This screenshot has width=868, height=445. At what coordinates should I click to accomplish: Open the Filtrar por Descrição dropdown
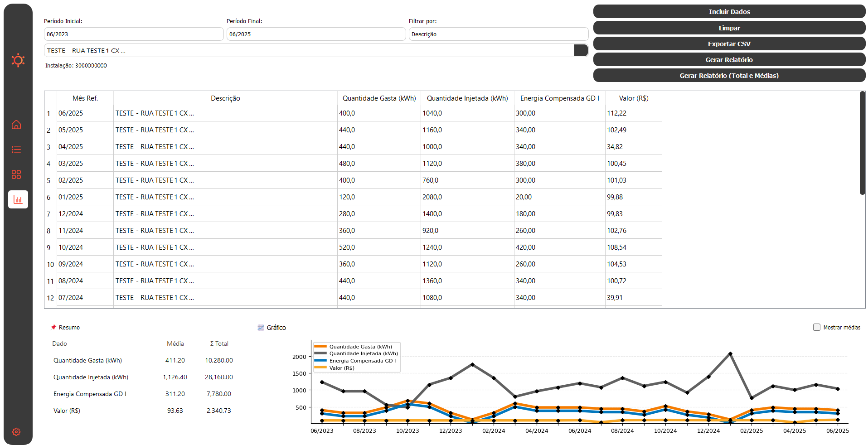point(498,34)
